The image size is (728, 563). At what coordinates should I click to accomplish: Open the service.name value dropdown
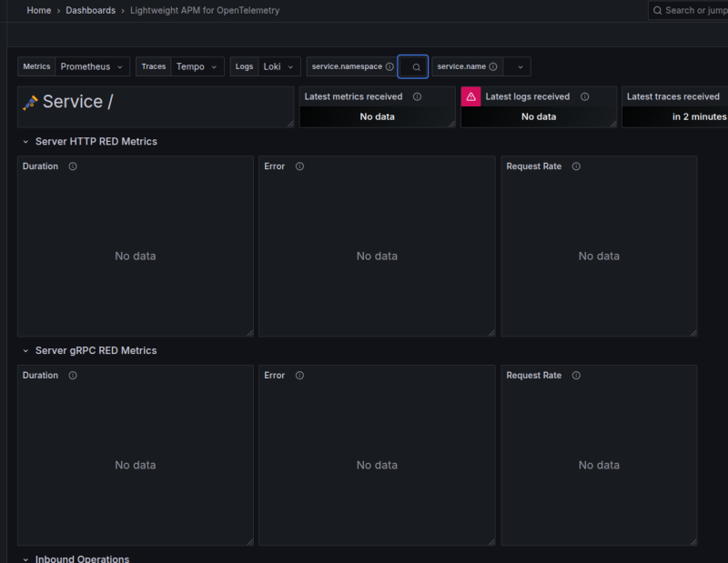click(519, 67)
